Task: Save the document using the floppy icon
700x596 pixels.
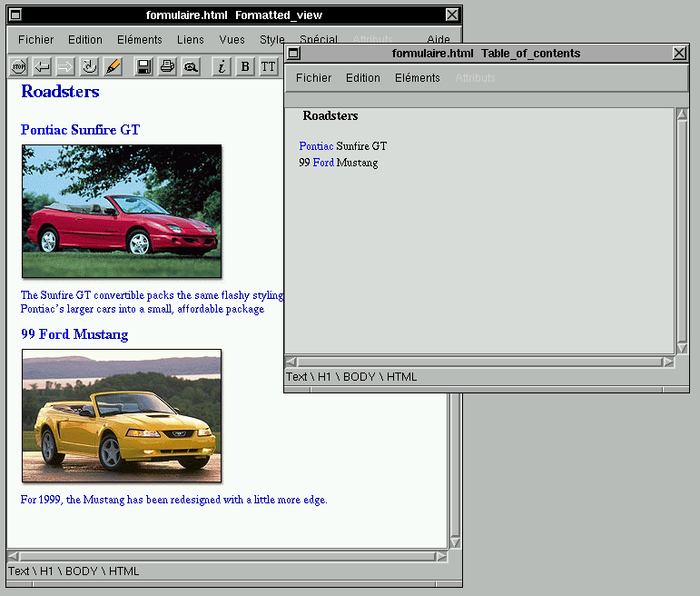Action: pyautogui.click(x=143, y=66)
